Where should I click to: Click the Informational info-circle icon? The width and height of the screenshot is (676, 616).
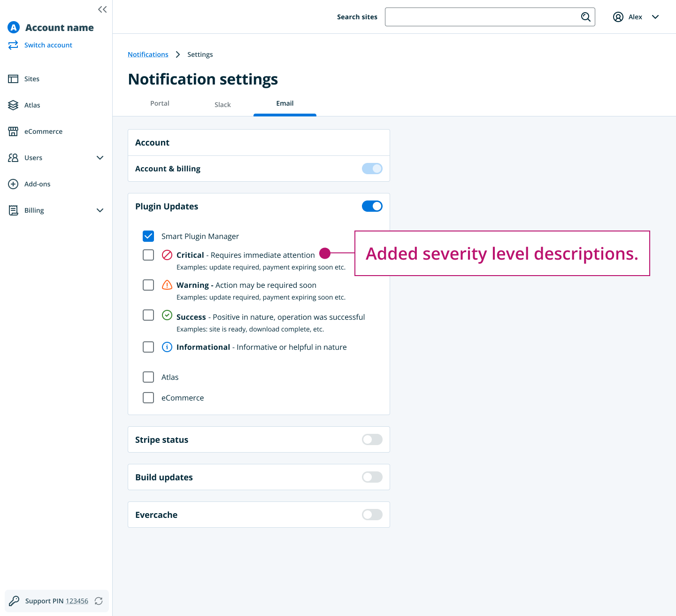coord(167,347)
